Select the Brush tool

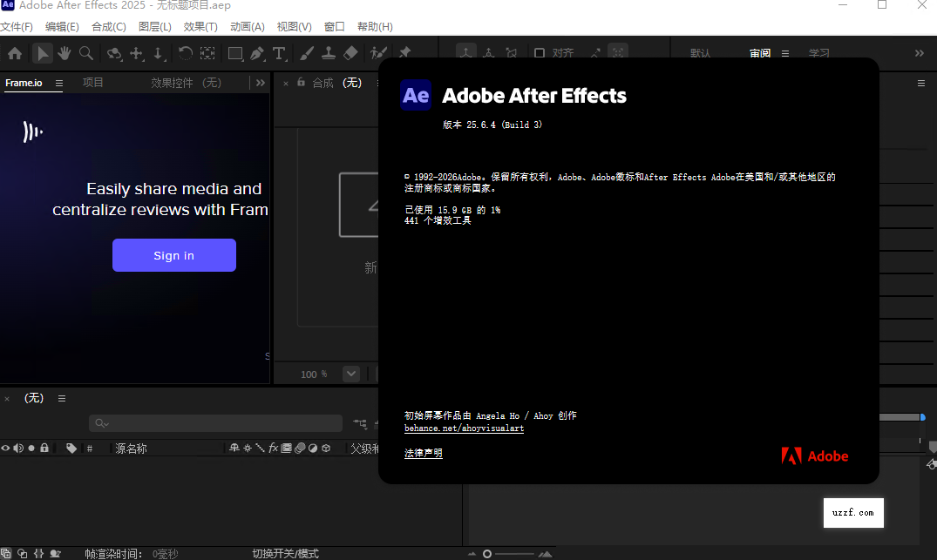tap(307, 53)
